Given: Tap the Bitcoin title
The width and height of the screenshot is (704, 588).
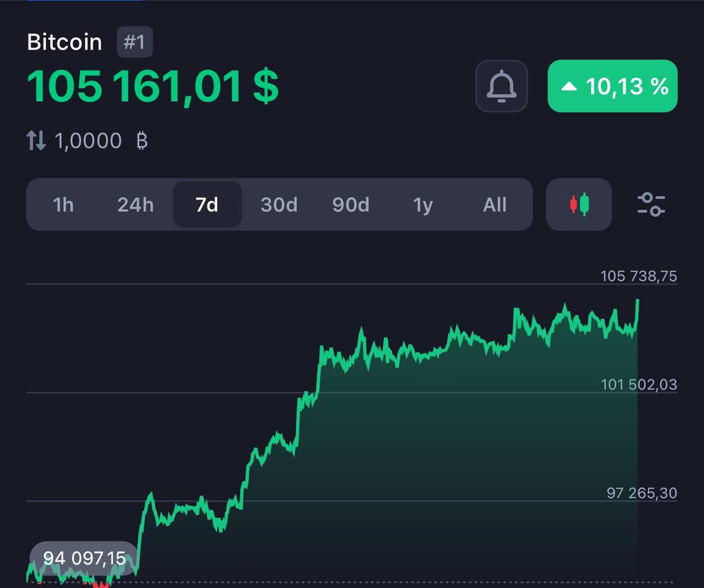Looking at the screenshot, I should (64, 42).
